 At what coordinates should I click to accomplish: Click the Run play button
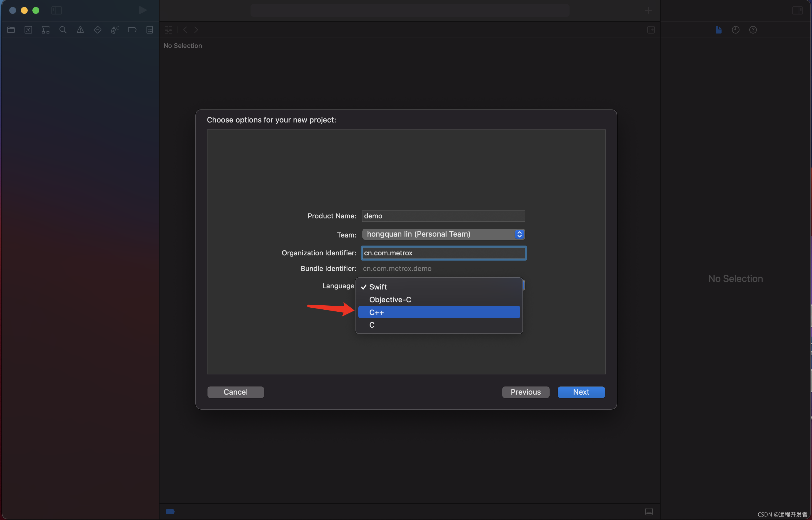143,10
